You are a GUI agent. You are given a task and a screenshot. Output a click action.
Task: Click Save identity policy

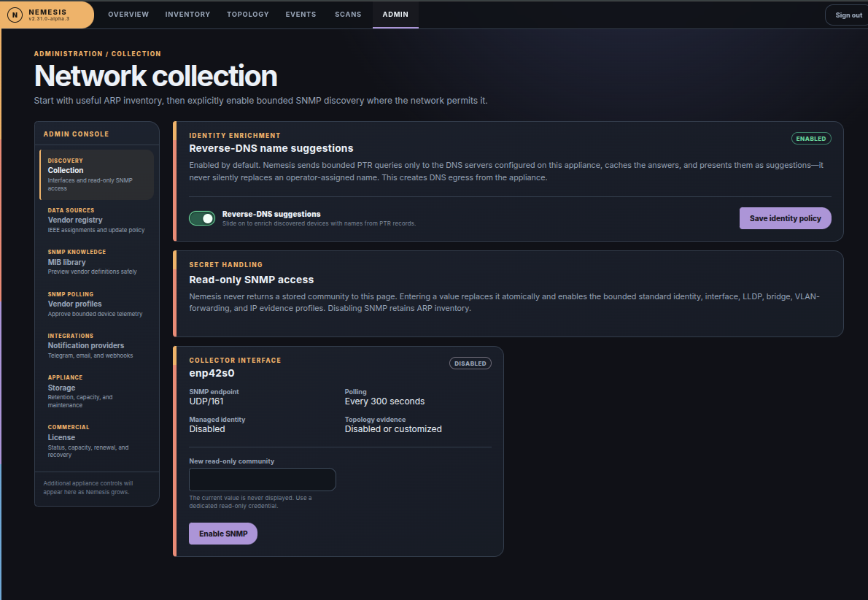coord(785,218)
